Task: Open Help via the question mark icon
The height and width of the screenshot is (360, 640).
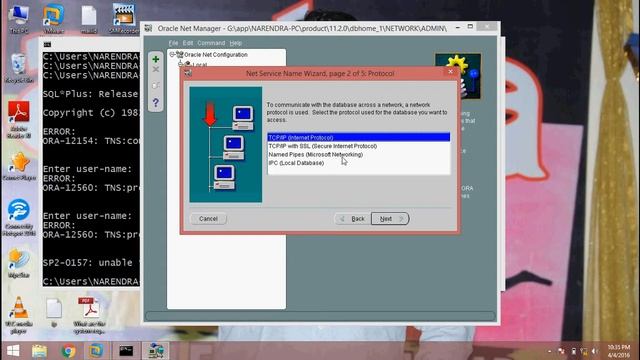Action: (x=156, y=102)
